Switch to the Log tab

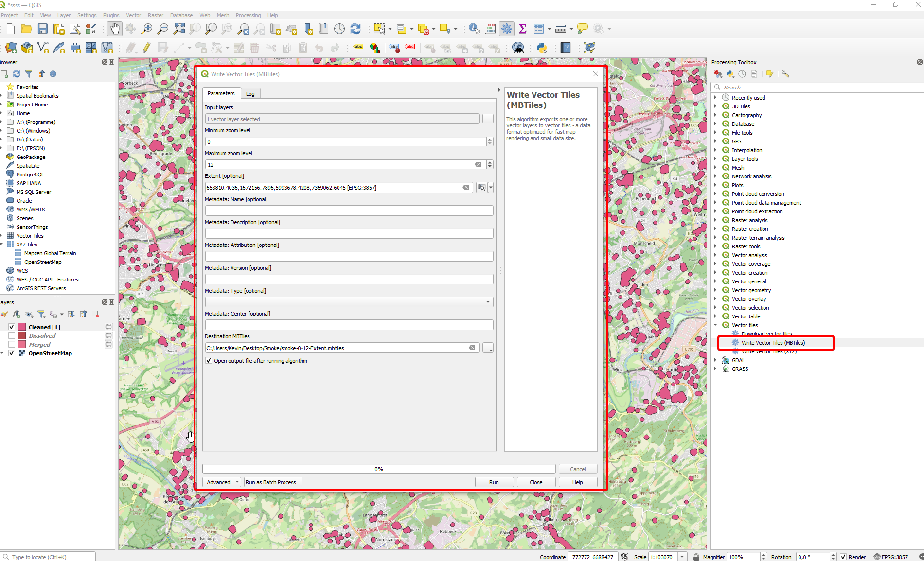click(250, 93)
